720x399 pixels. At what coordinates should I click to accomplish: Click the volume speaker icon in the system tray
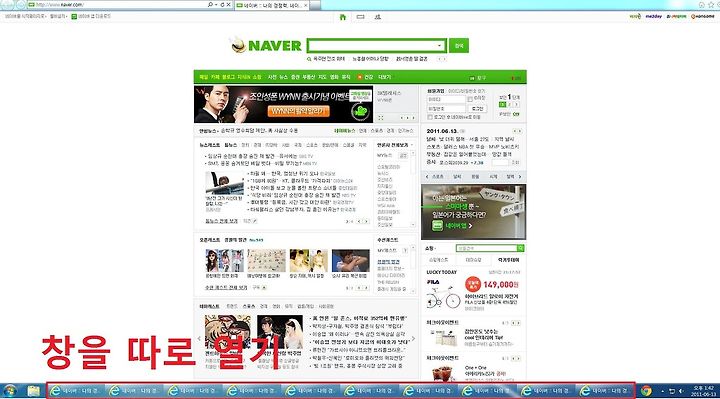[x=681, y=391]
